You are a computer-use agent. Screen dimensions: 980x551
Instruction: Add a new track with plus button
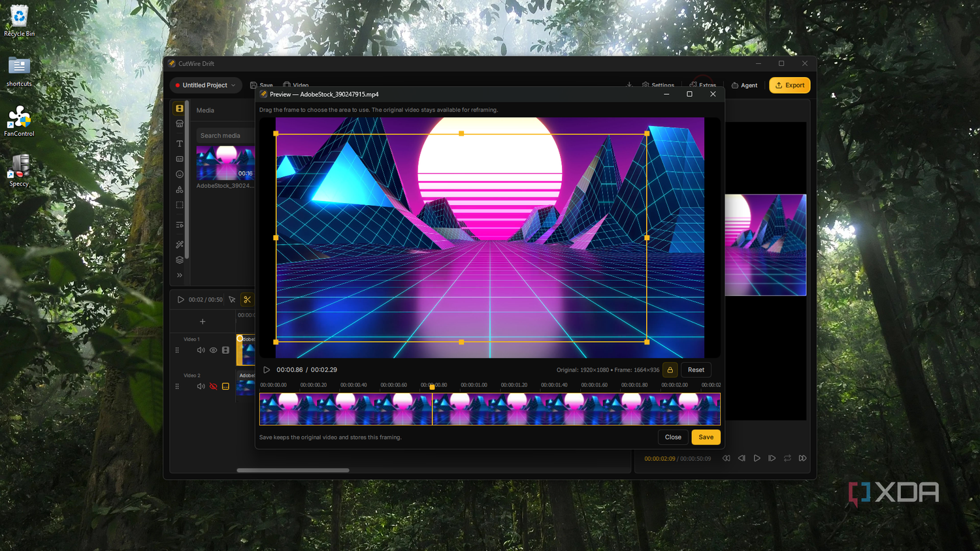pos(203,321)
